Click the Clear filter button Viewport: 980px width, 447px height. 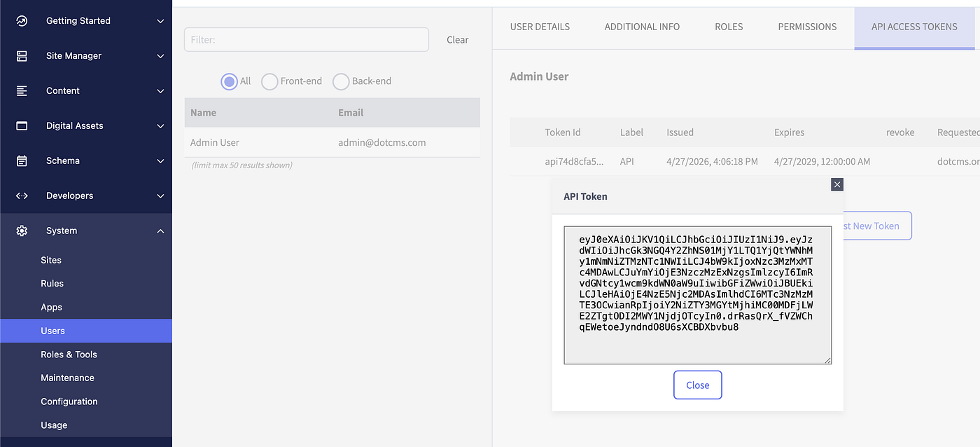click(458, 40)
